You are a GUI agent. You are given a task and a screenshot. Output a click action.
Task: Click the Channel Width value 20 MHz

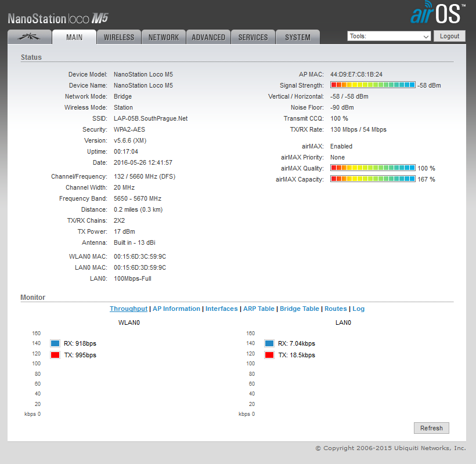tap(124, 187)
